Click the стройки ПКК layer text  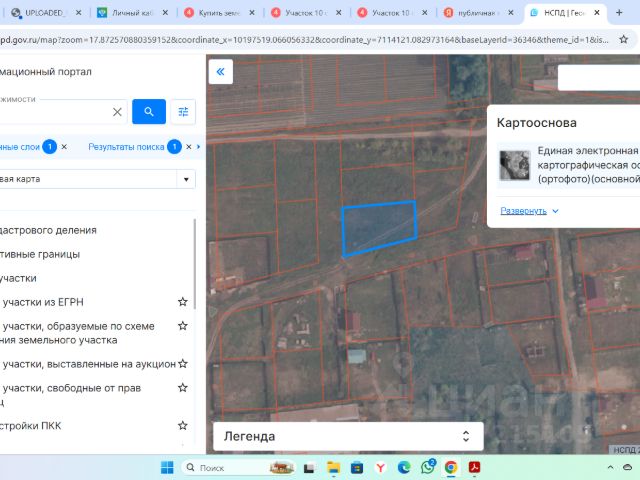click(31, 426)
